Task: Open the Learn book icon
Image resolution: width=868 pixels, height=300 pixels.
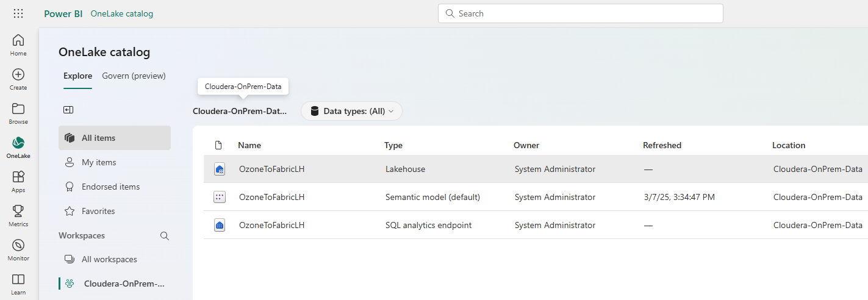Action: coord(18,284)
